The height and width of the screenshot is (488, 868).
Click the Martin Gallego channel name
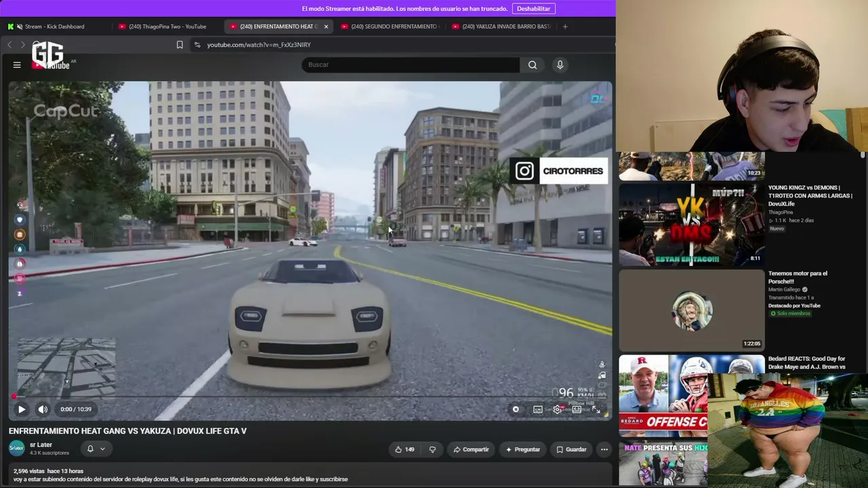coord(785,289)
